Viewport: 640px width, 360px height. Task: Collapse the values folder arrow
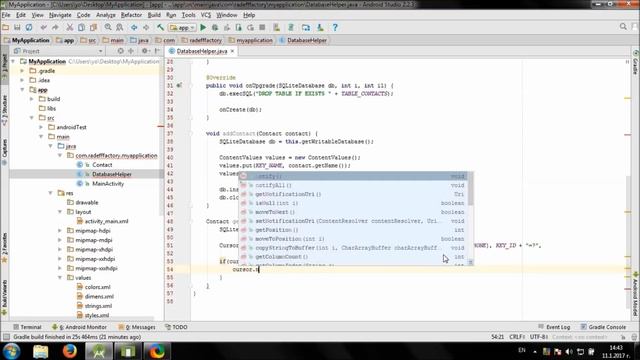pyautogui.click(x=60, y=278)
